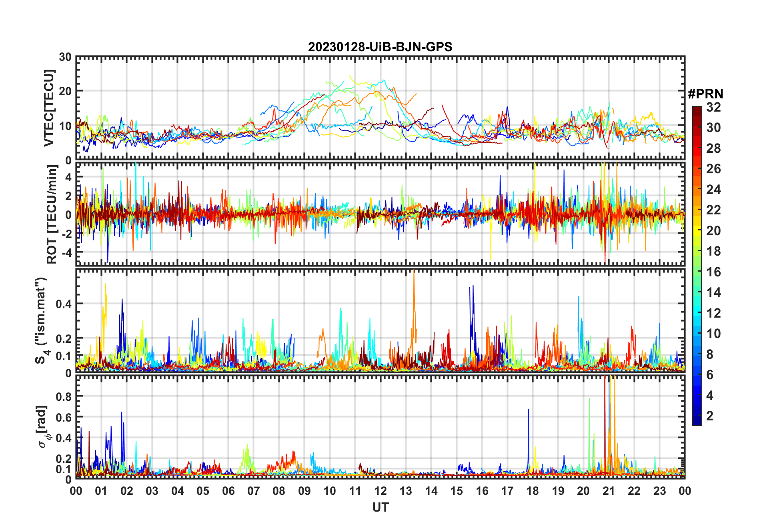Click x-axis hour label 19
The width and height of the screenshot is (761, 532).
558,491
